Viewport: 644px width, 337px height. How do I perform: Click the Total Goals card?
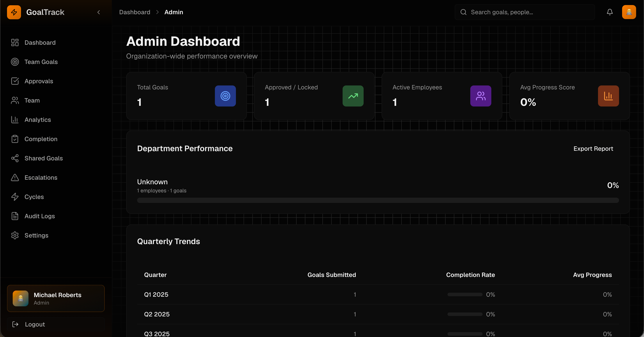tap(186, 96)
